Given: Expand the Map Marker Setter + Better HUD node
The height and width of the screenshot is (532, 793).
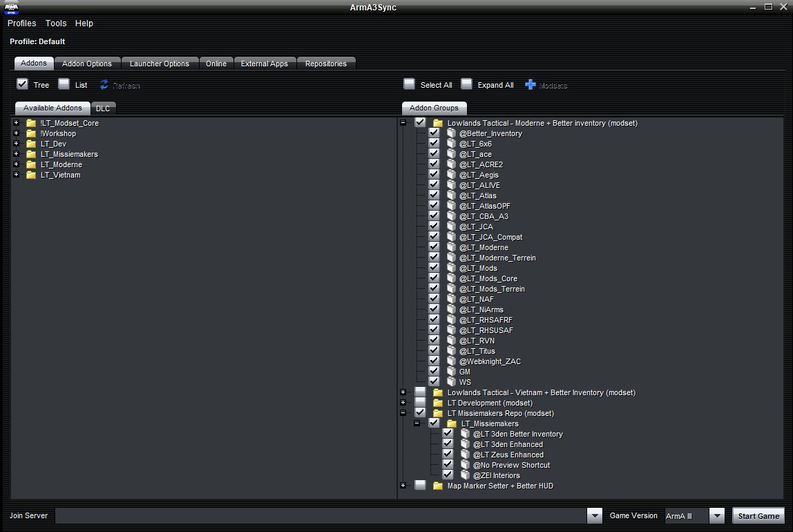Looking at the screenshot, I should 403,486.
